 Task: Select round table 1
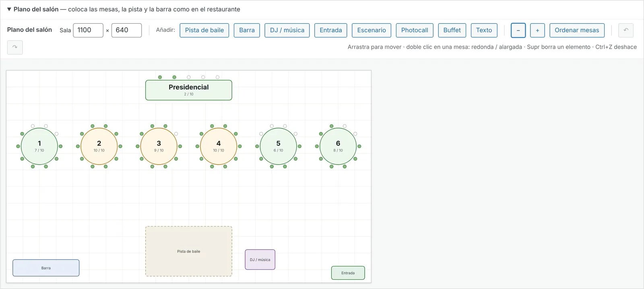(x=39, y=146)
